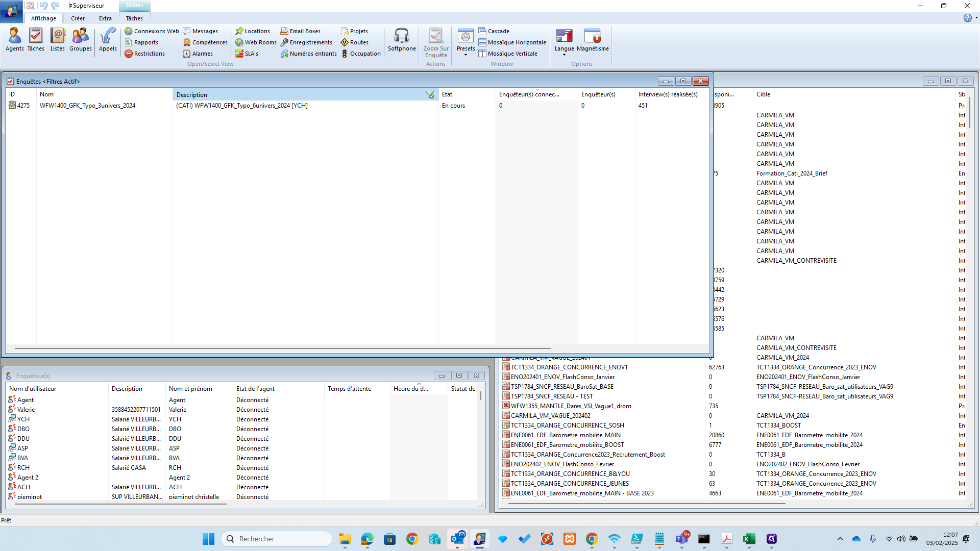This screenshot has width=980, height=551.
Task: Switch to the Créer ribbon tab
Action: [x=78, y=18]
